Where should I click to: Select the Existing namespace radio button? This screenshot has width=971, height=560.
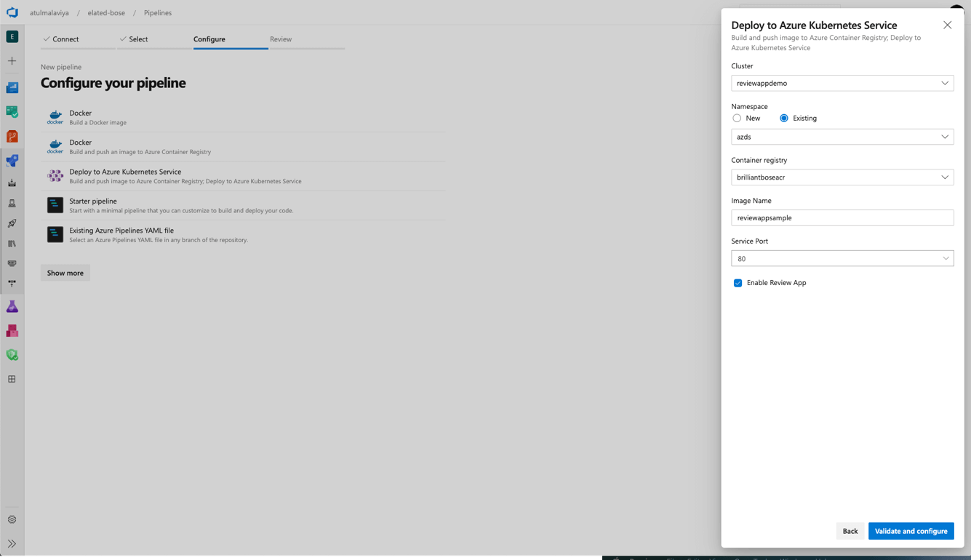point(784,118)
